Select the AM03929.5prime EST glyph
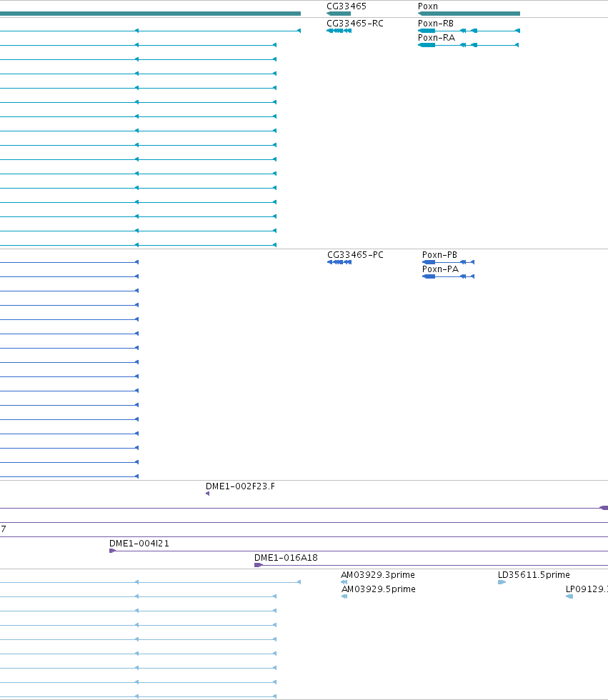Viewport: 608px width, 700px height. click(344, 596)
